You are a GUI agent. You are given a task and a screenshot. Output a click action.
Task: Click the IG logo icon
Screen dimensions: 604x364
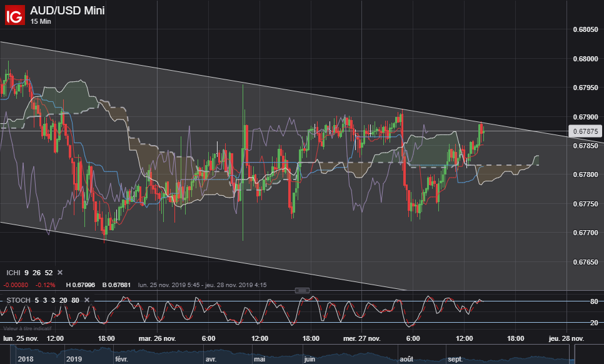(x=14, y=15)
